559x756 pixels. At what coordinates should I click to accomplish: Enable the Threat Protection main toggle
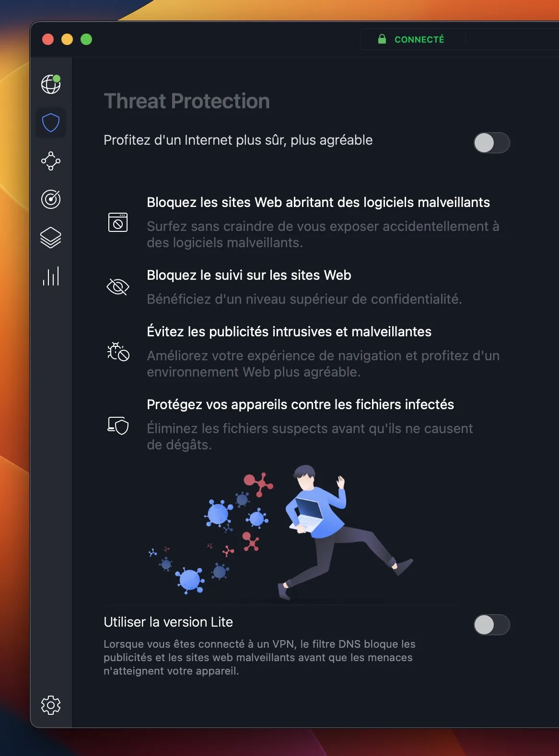point(492,143)
